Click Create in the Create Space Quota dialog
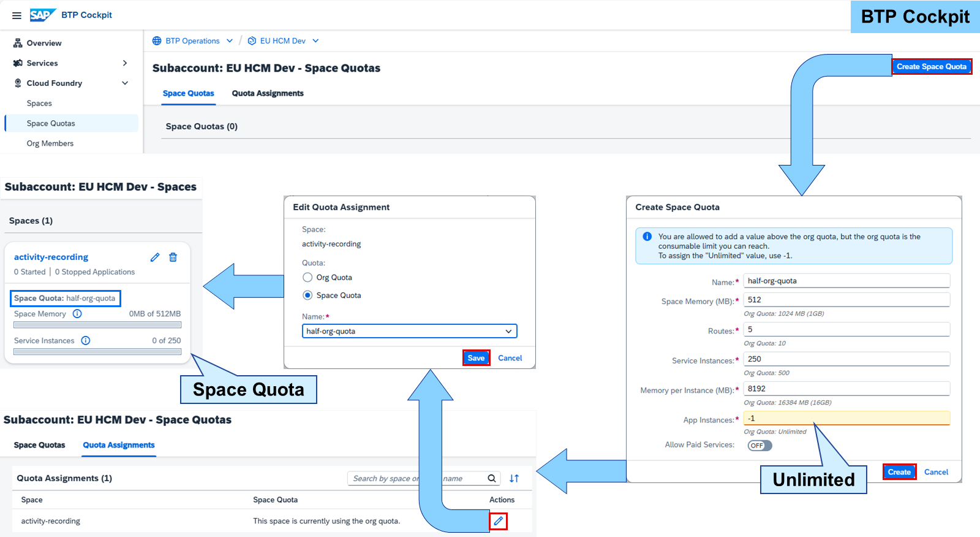This screenshot has height=537, width=980. (899, 472)
